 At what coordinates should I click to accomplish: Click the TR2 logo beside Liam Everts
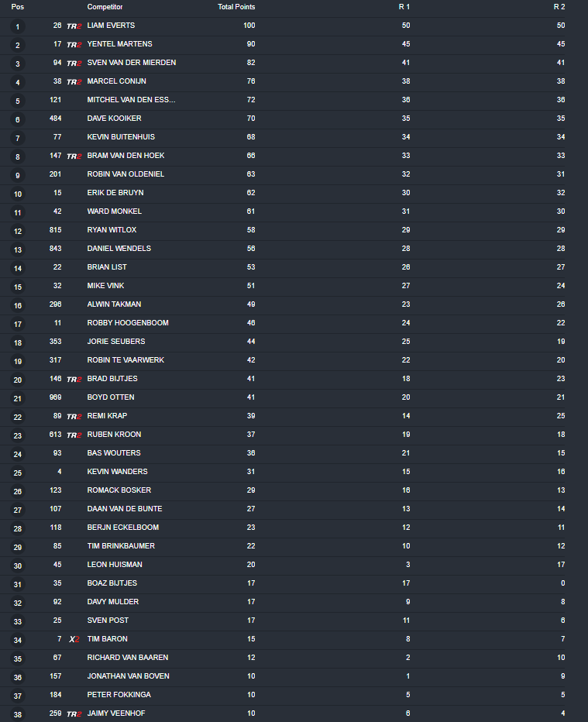74,26
